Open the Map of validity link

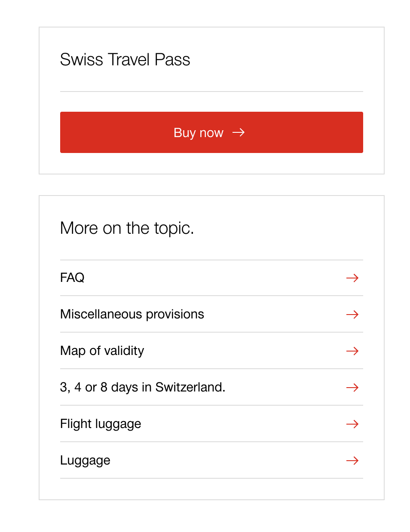(102, 351)
